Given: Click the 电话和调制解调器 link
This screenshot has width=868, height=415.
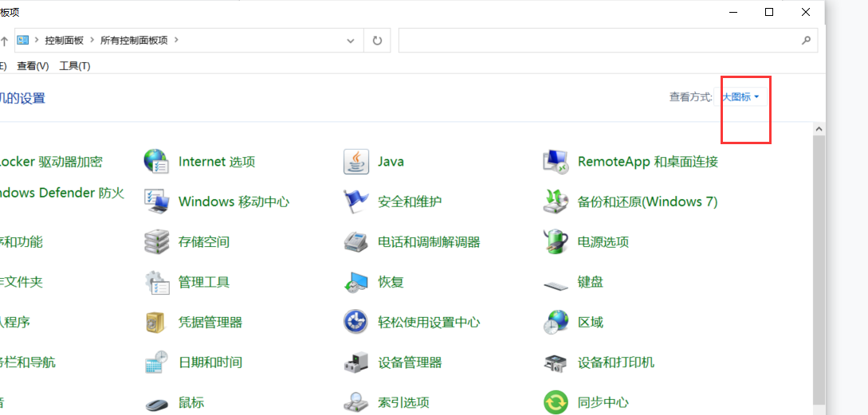Looking at the screenshot, I should [429, 242].
